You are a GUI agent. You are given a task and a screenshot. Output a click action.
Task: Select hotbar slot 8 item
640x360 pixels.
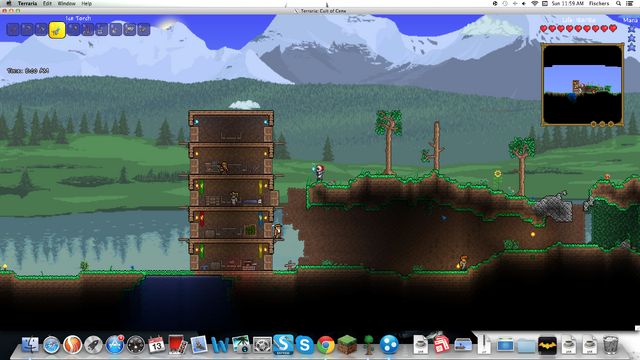pyautogui.click(x=116, y=29)
